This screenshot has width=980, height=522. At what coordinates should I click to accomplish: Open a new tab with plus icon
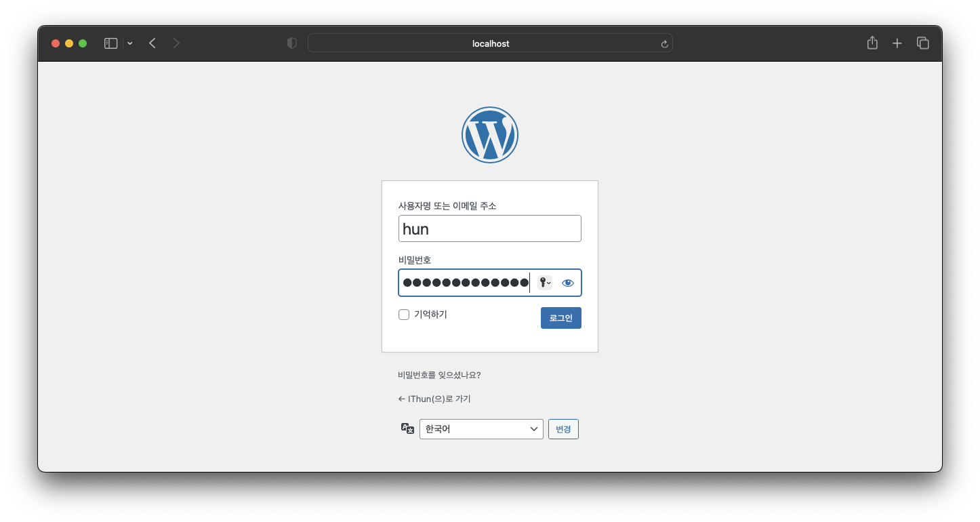(897, 43)
